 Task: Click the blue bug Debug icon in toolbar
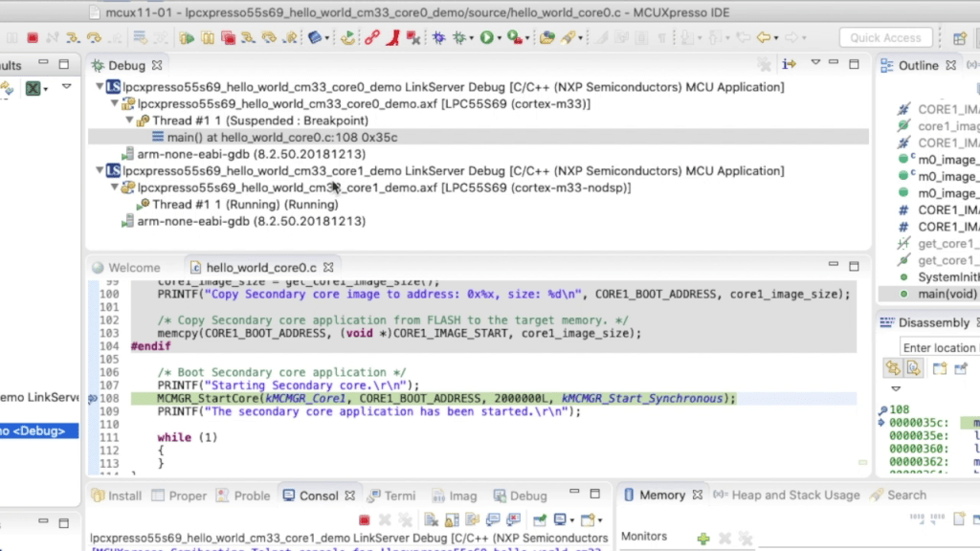[x=439, y=38]
